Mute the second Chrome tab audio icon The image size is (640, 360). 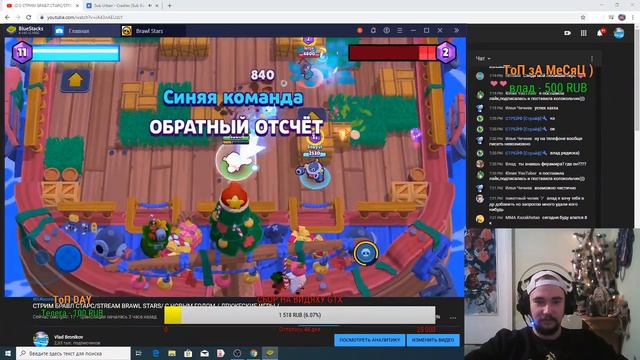pyautogui.click(x=150, y=6)
